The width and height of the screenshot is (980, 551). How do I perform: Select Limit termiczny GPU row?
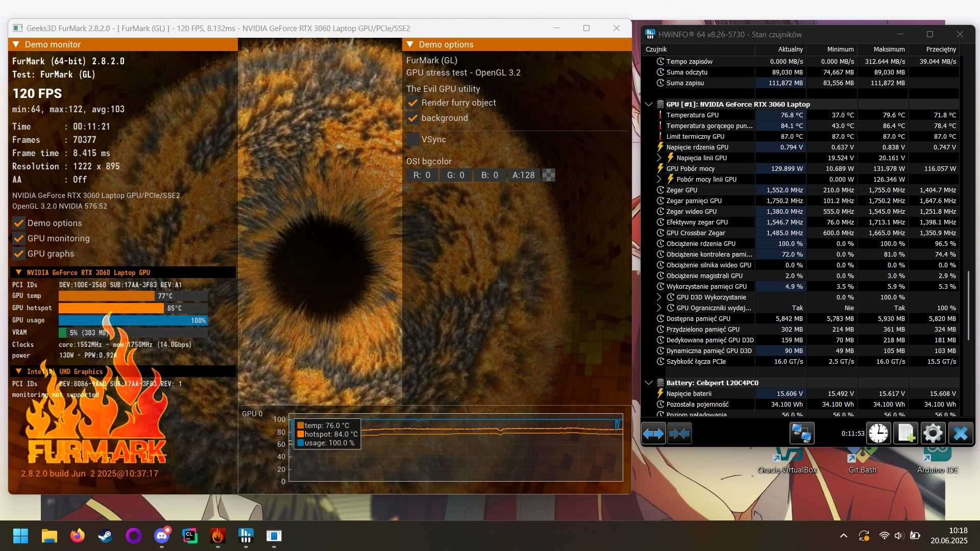click(x=801, y=136)
